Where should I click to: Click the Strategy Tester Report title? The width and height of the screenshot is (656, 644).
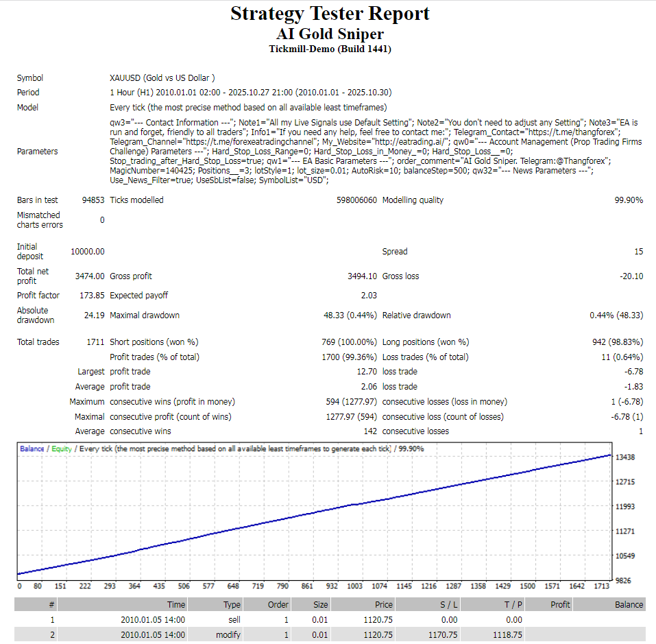(330, 14)
